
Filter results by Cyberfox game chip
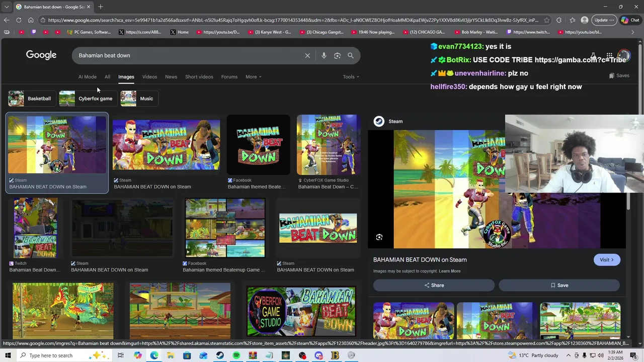pyautogui.click(x=88, y=99)
